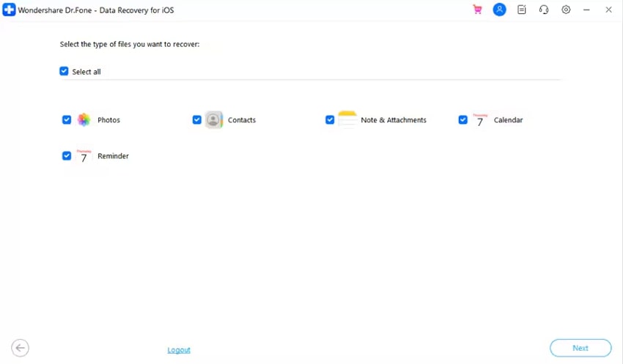Go back using the arrow button
Image resolution: width=623 pixels, height=364 pixels.
pyautogui.click(x=20, y=348)
